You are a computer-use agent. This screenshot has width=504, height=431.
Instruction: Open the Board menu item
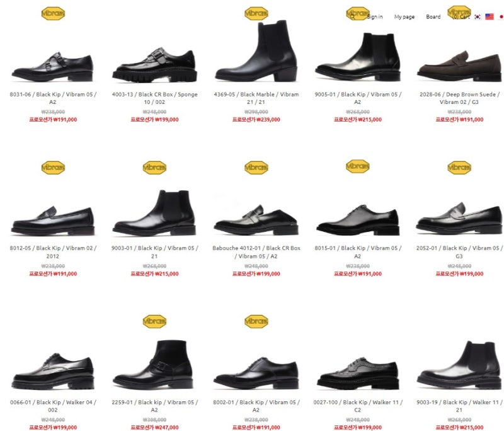433,17
